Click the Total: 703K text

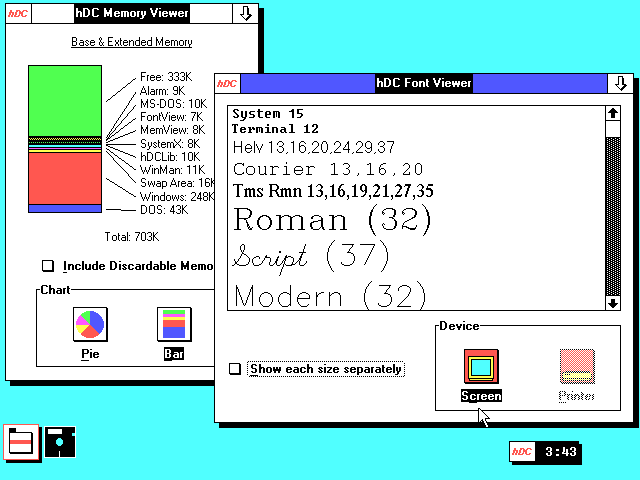click(x=131, y=237)
